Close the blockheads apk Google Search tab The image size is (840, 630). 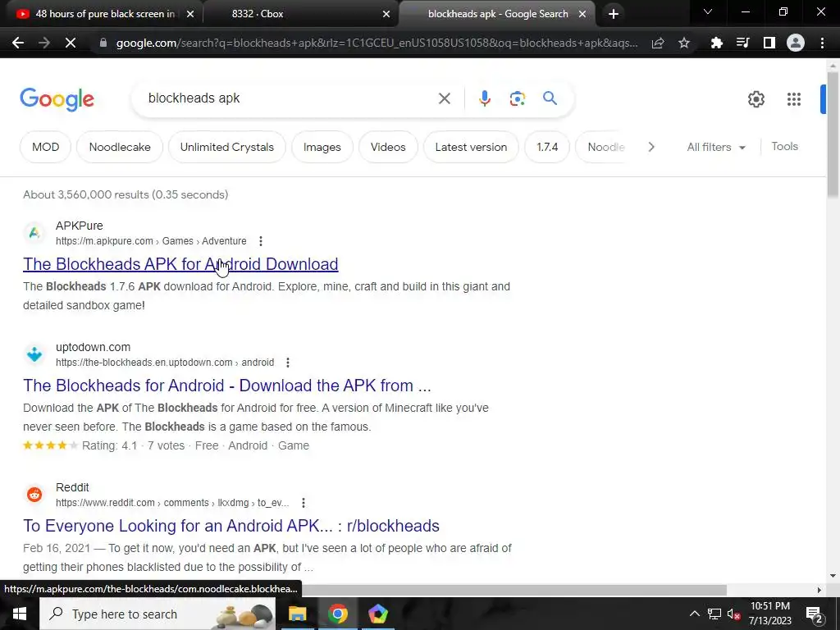pyautogui.click(x=582, y=15)
